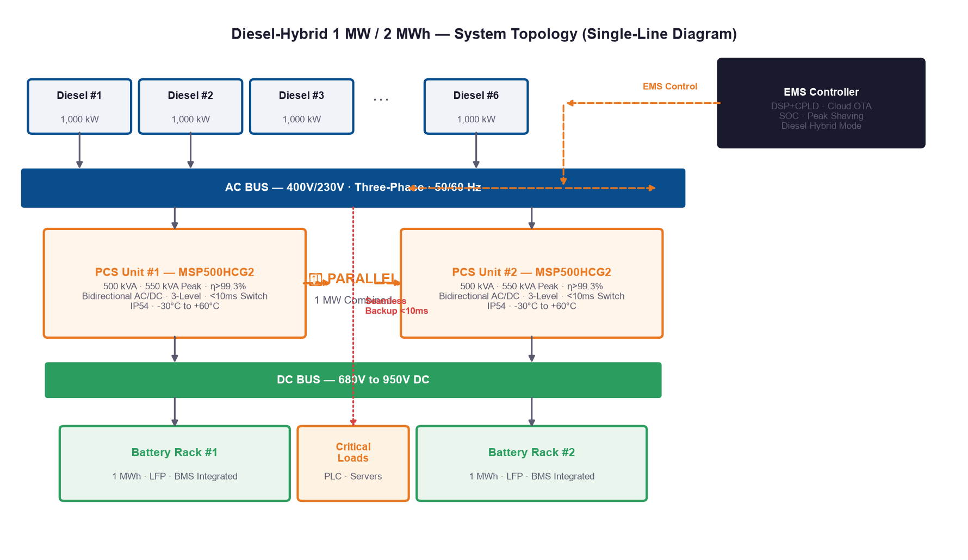Click '1 MWh · LFP · BMS Integrated' in Rack #1
Viewport: 968px width, 560px height.
(175, 476)
